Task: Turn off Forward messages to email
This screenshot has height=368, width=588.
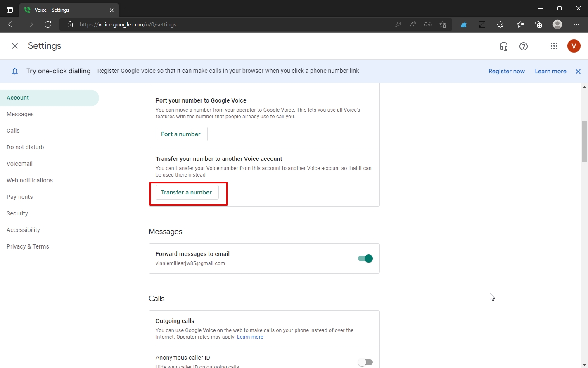Action: tap(365, 258)
